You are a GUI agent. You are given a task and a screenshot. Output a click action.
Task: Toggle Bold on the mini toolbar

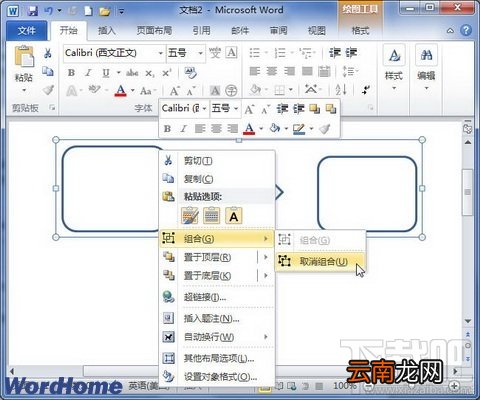(x=167, y=129)
